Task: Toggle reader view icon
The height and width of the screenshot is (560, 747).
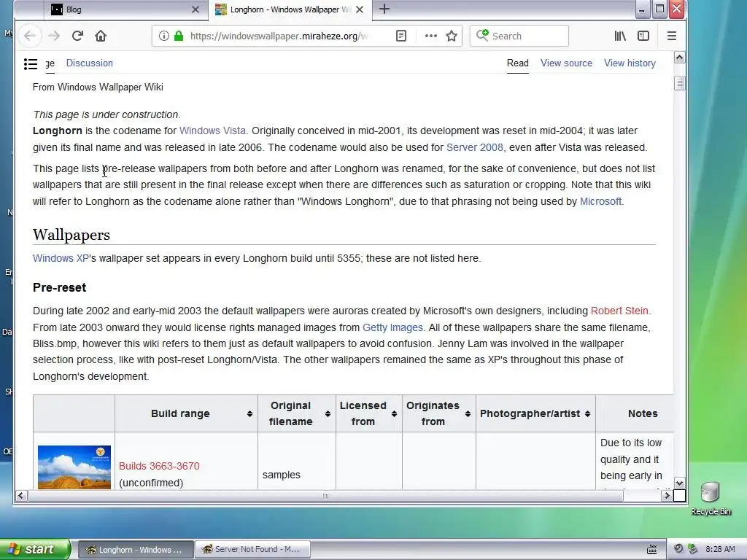Action: click(x=401, y=36)
